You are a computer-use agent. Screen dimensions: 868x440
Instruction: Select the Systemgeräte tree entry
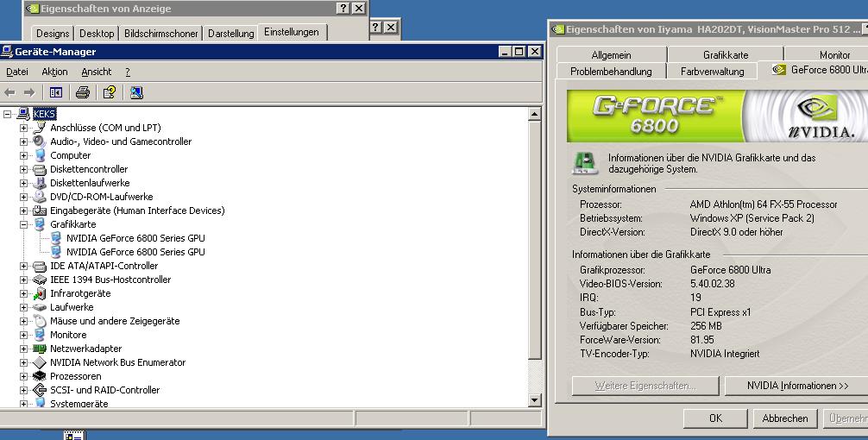[x=79, y=404]
